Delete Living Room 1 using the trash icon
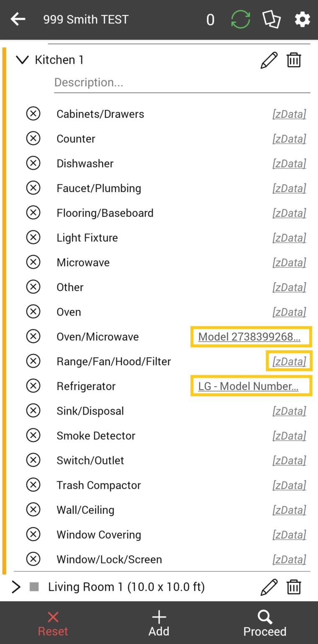The image size is (318, 644). point(294,587)
